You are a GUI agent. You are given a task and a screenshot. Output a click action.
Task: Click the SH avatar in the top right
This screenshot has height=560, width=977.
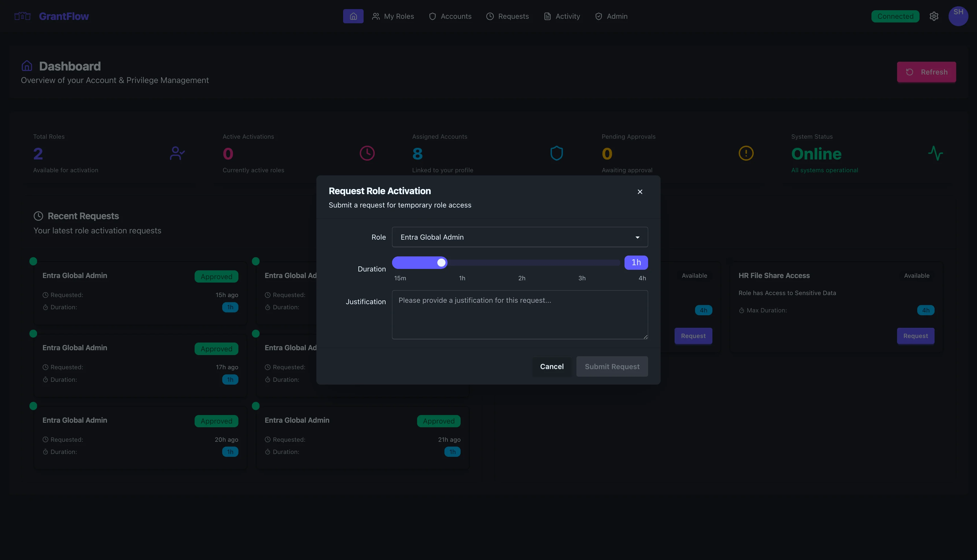(x=959, y=16)
